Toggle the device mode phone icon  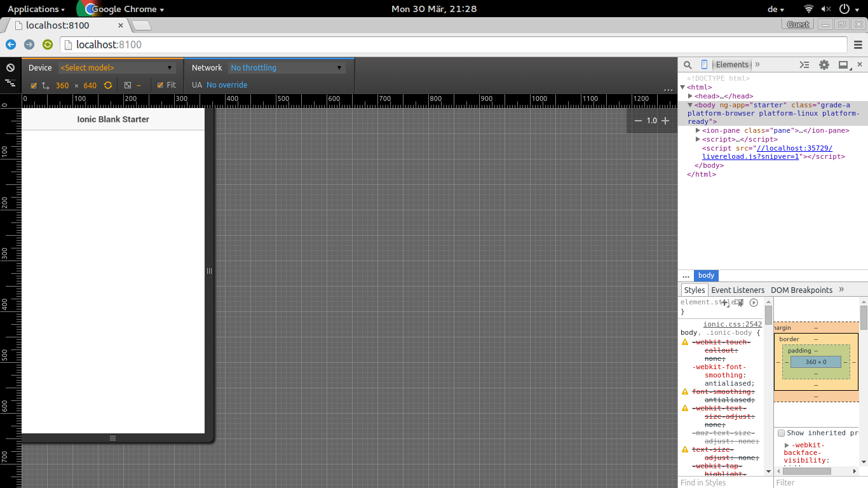[x=704, y=65]
